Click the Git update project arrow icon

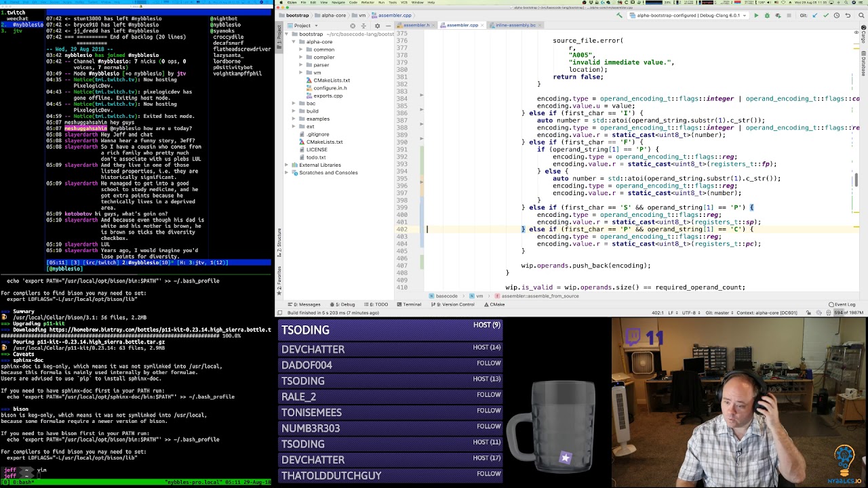tap(816, 16)
